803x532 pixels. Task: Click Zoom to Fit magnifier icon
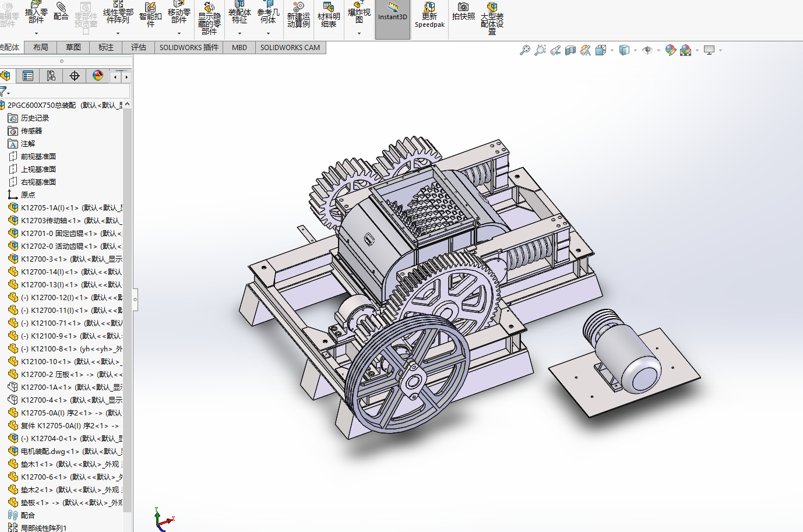point(525,50)
